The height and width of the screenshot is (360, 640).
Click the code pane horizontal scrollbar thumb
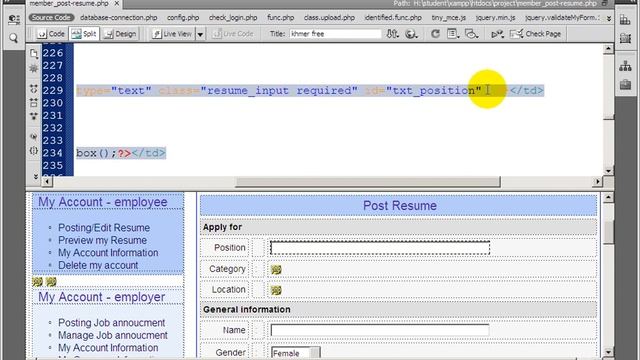pyautogui.click(x=368, y=182)
